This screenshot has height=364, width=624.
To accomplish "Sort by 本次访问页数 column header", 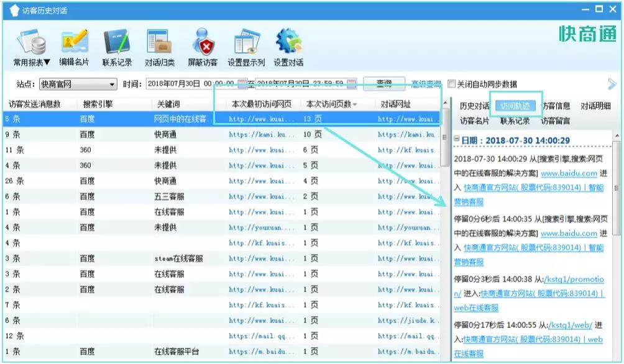I will 332,104.
